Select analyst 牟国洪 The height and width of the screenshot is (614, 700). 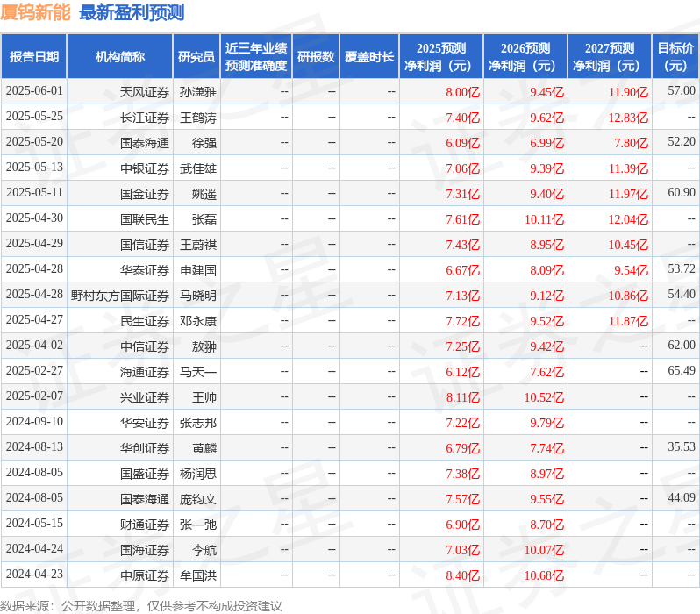pos(198,575)
